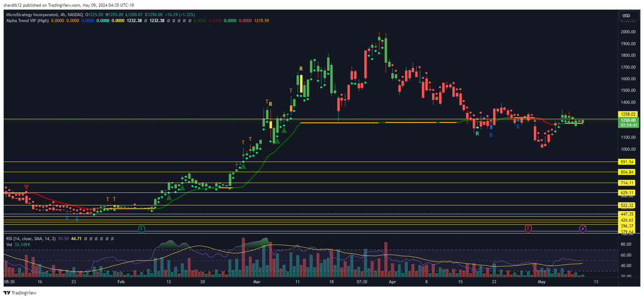Click 80.00 on the RSI axis
Screen dimensions: 644x299
click(x=626, y=244)
